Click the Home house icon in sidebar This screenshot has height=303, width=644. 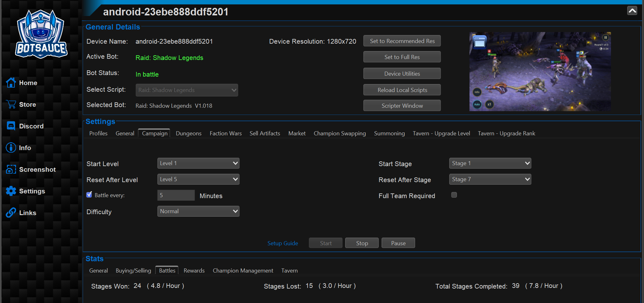tap(11, 83)
